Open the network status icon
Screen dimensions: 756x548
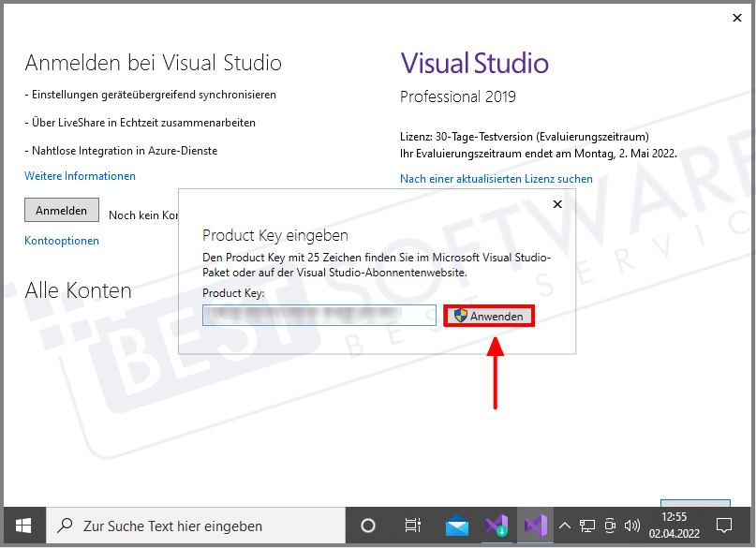point(586,526)
